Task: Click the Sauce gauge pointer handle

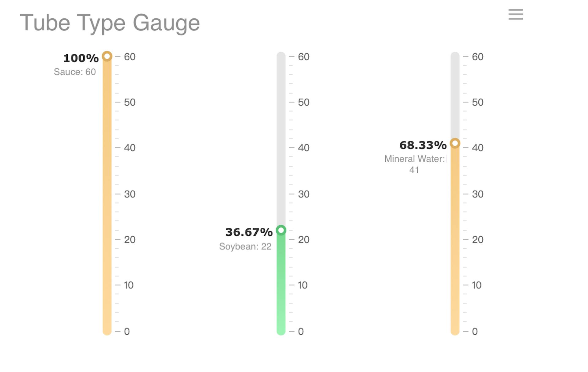Action: coord(107,56)
